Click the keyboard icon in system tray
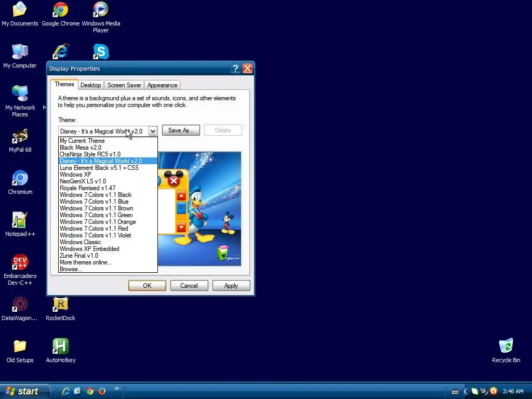The width and height of the screenshot is (532, 399). click(x=455, y=392)
